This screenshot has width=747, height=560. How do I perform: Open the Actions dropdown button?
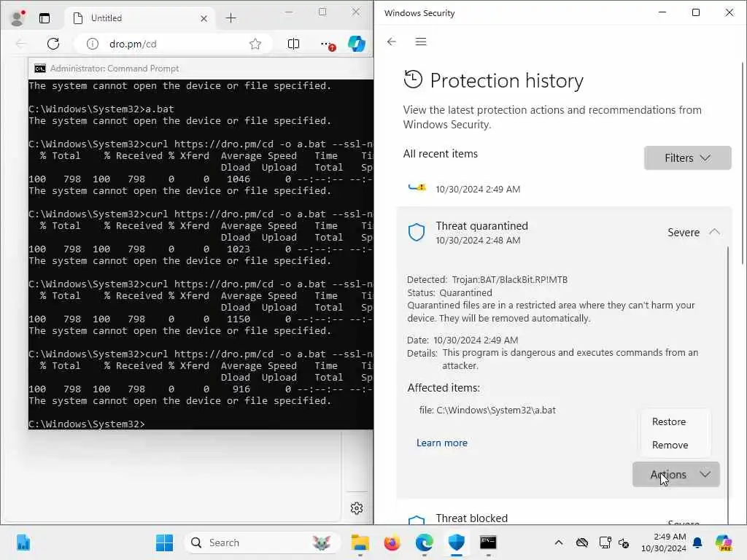coord(676,474)
